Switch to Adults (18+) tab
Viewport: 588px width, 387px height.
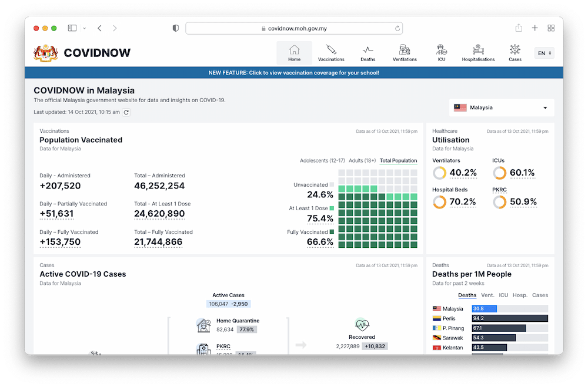tap(362, 160)
